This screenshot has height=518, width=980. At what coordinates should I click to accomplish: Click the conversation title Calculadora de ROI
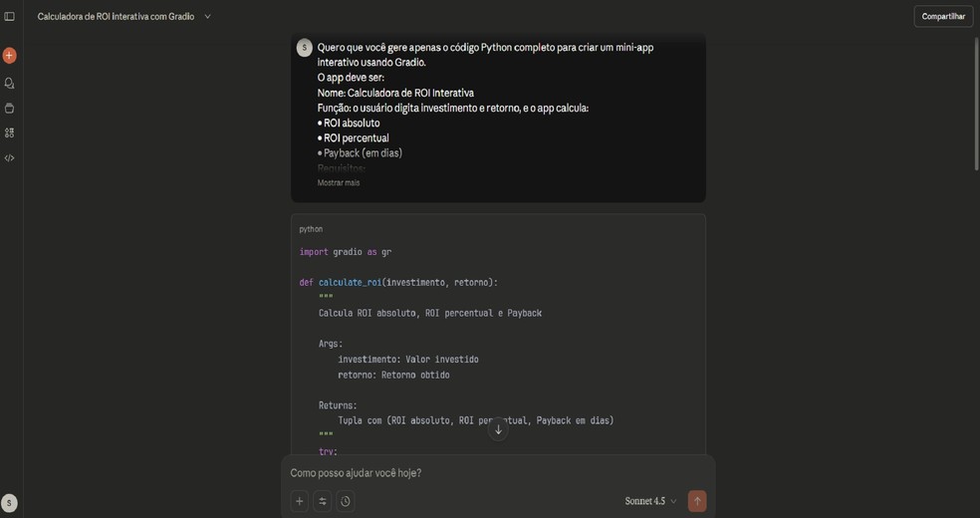click(x=116, y=17)
